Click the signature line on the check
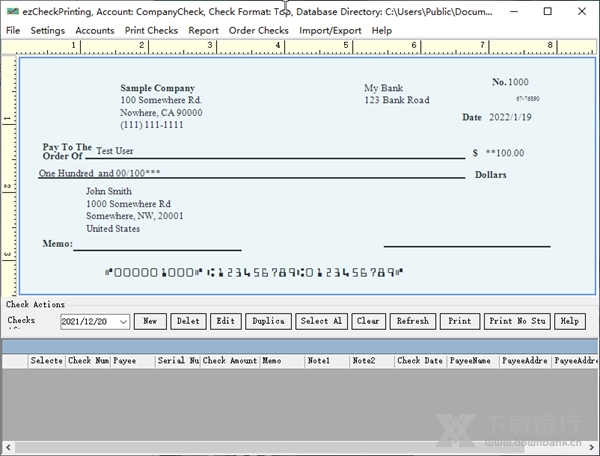Viewport: 600px width, 456px height. [x=467, y=247]
